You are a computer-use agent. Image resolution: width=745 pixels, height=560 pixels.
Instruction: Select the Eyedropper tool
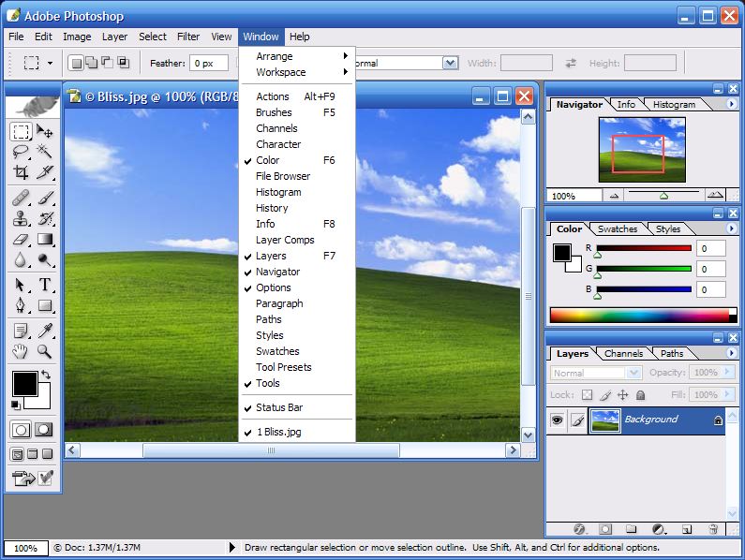point(45,331)
